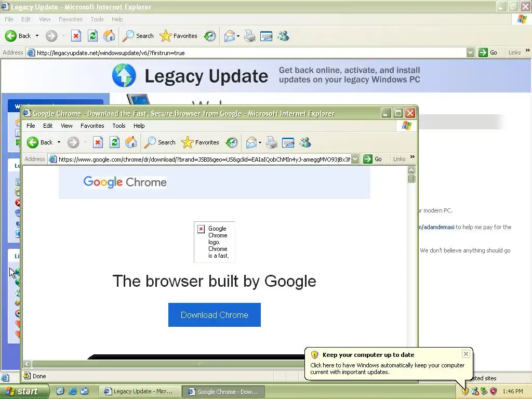Click the legacyupdate.net address field
This screenshot has width=532, height=399.
pyautogui.click(x=251, y=52)
